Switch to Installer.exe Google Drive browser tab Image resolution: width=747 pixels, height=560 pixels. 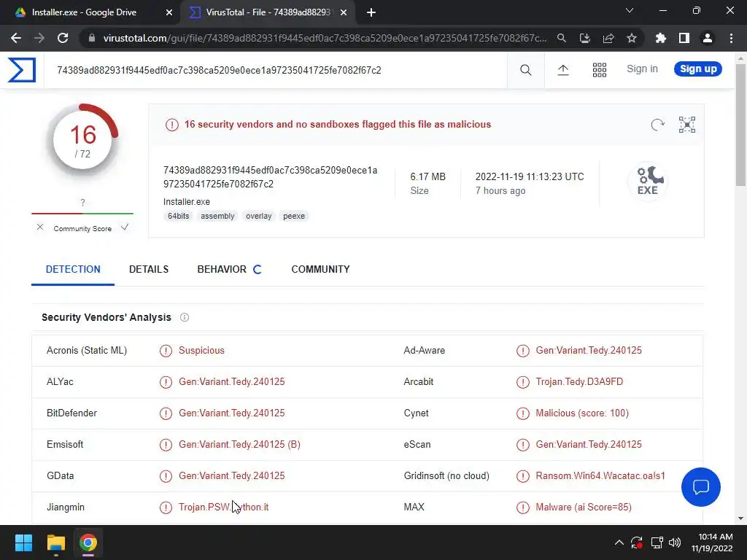[85, 12]
